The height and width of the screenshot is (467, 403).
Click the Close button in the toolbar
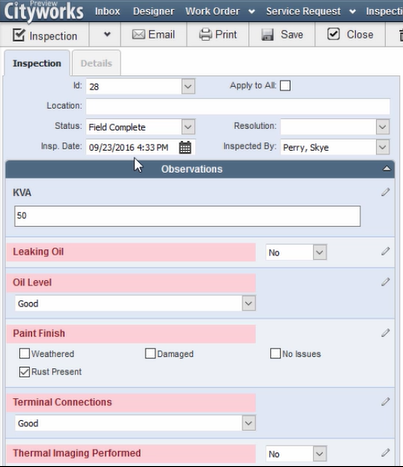coord(350,34)
